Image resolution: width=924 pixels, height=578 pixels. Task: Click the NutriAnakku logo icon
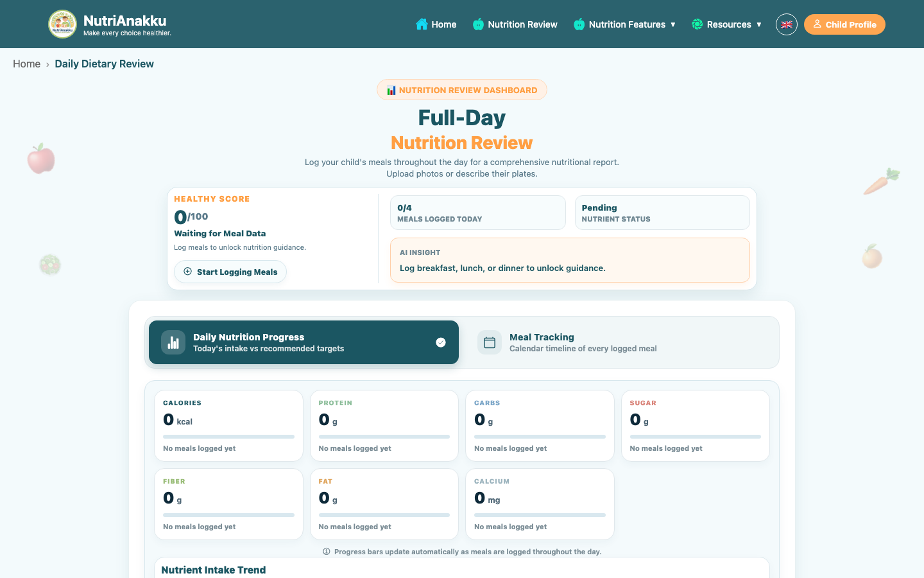[x=62, y=24]
